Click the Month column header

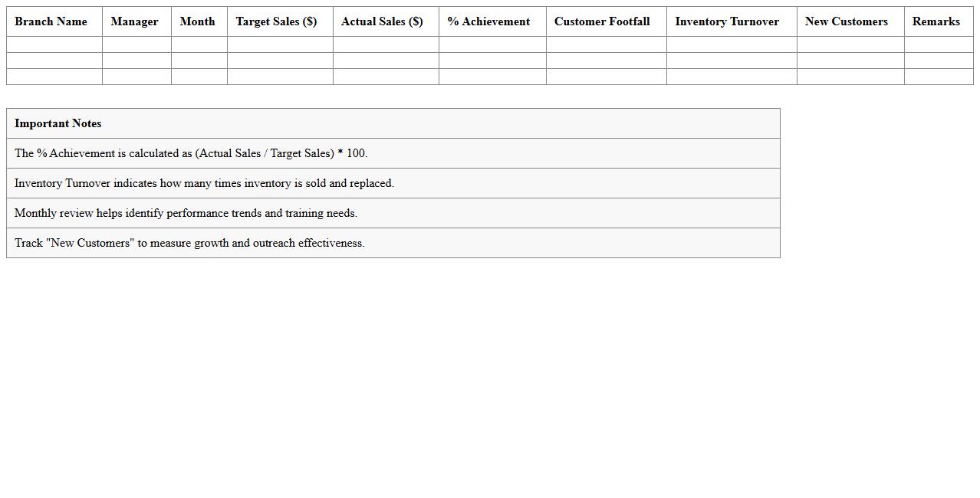(197, 21)
